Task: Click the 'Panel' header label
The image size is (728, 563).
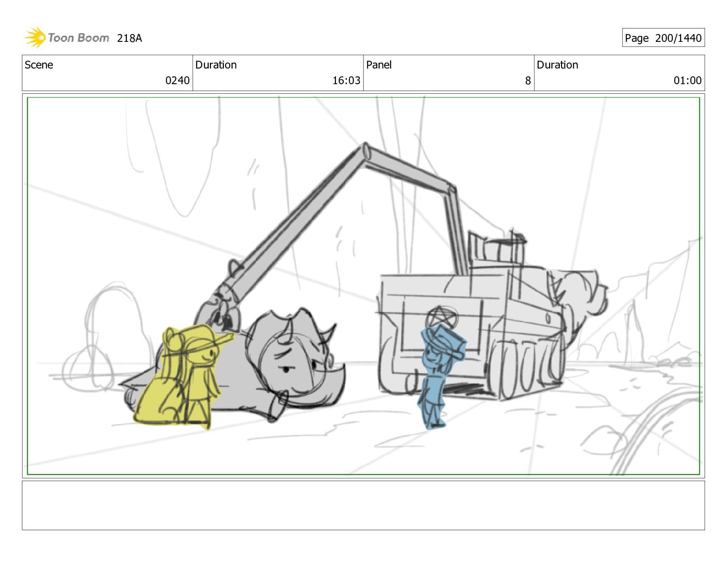Action: pos(379,65)
